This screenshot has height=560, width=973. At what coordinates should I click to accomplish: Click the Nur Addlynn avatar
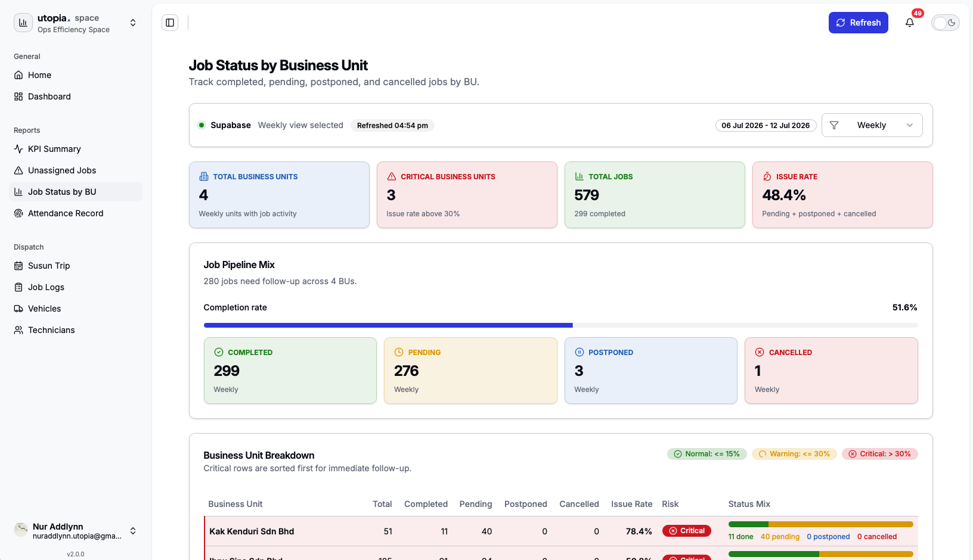21,529
